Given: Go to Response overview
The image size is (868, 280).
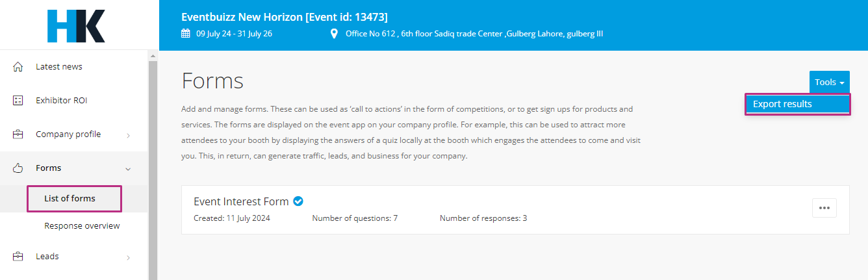Looking at the screenshot, I should [x=82, y=226].
